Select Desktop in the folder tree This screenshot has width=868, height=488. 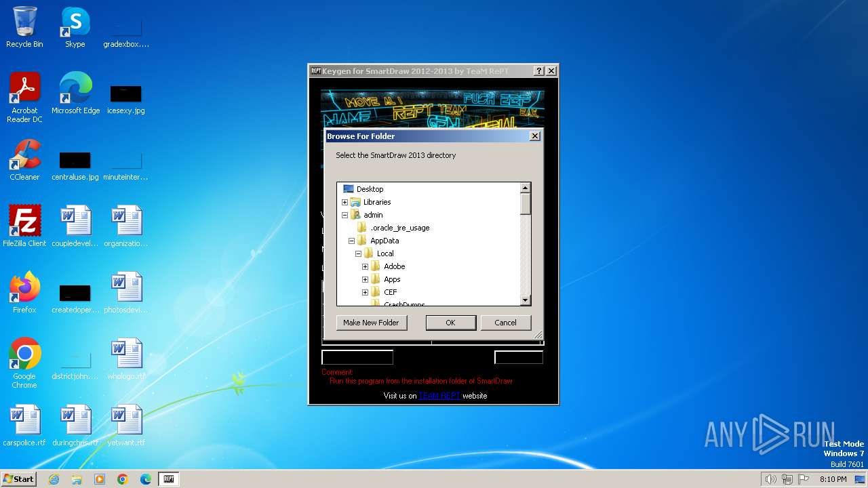(370, 189)
